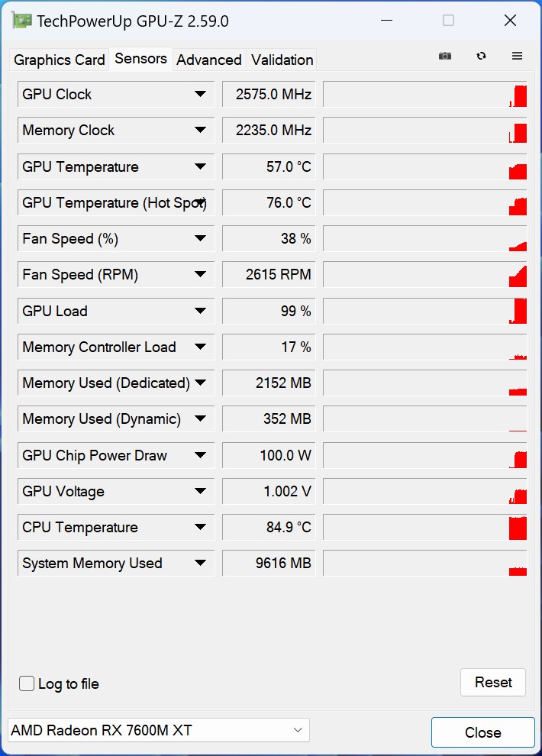This screenshot has height=756, width=542.
Task: Click the GPU-Z app icon in title bar
Action: tap(22, 21)
